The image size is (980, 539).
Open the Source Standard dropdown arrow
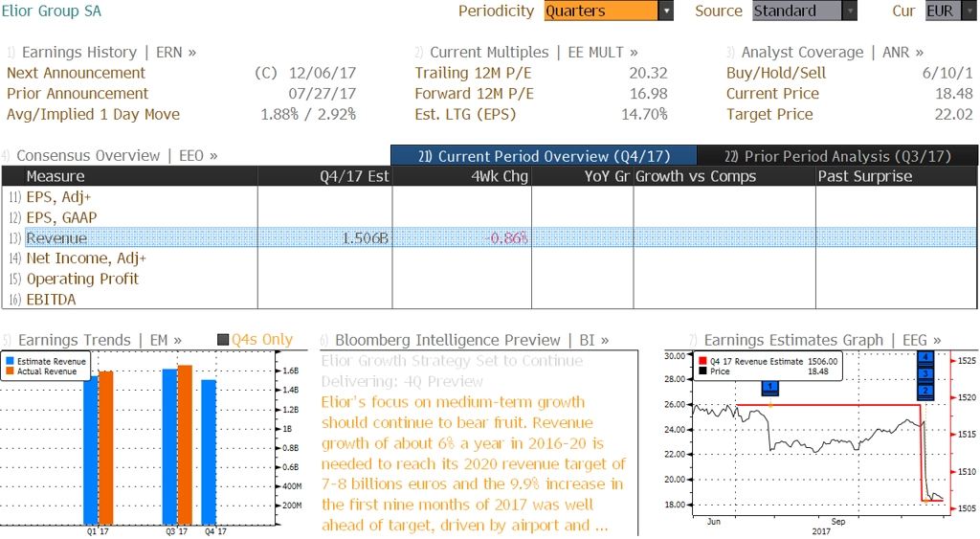[850, 11]
